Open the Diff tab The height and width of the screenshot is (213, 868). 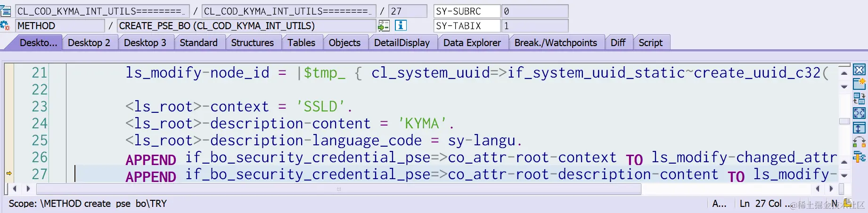tap(618, 43)
